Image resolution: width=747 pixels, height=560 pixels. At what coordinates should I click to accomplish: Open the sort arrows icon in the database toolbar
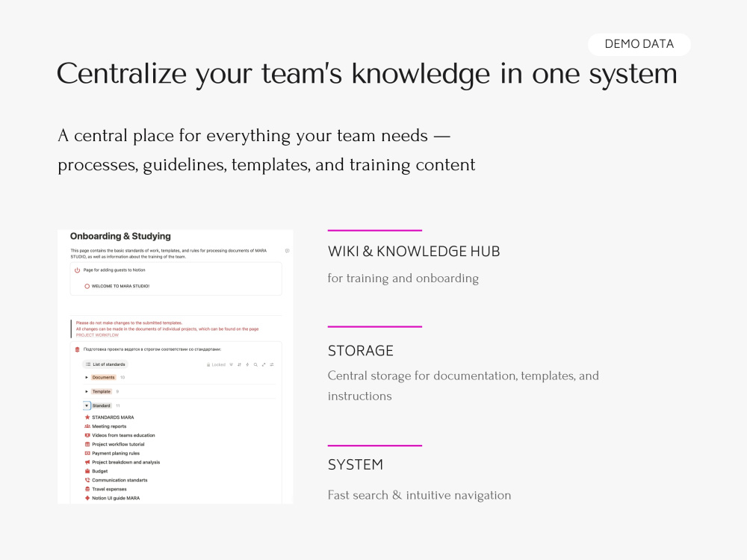[239, 365]
